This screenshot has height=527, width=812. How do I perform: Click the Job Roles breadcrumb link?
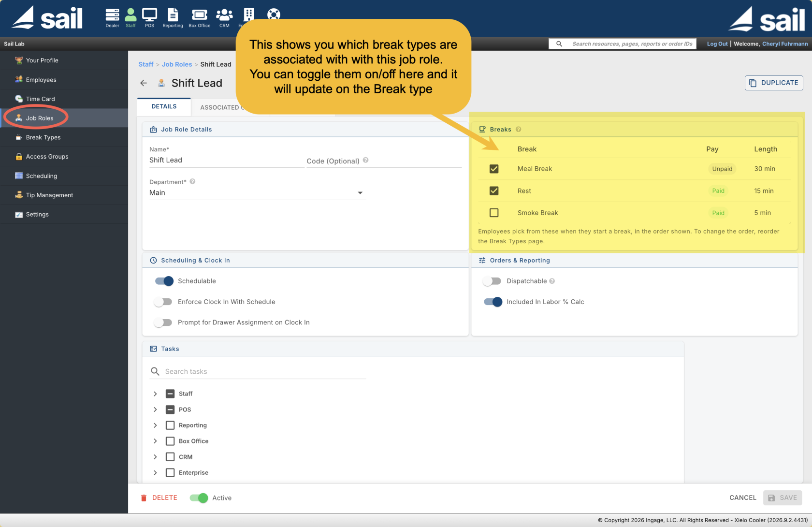pyautogui.click(x=177, y=64)
